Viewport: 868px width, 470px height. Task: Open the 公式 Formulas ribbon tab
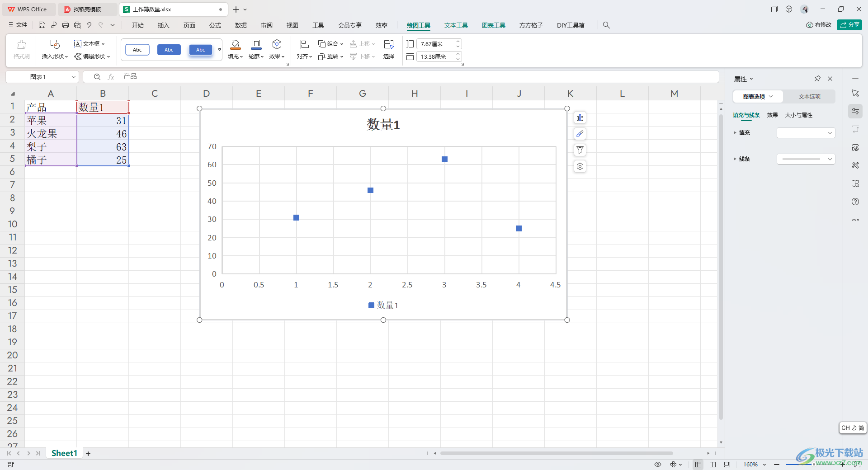pyautogui.click(x=215, y=25)
